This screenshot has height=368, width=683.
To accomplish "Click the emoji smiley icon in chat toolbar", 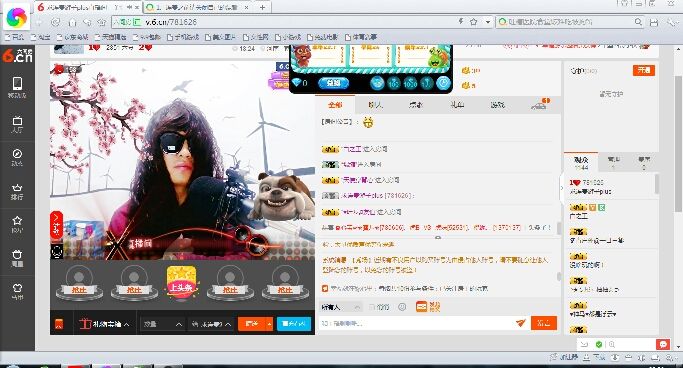I will (x=402, y=307).
